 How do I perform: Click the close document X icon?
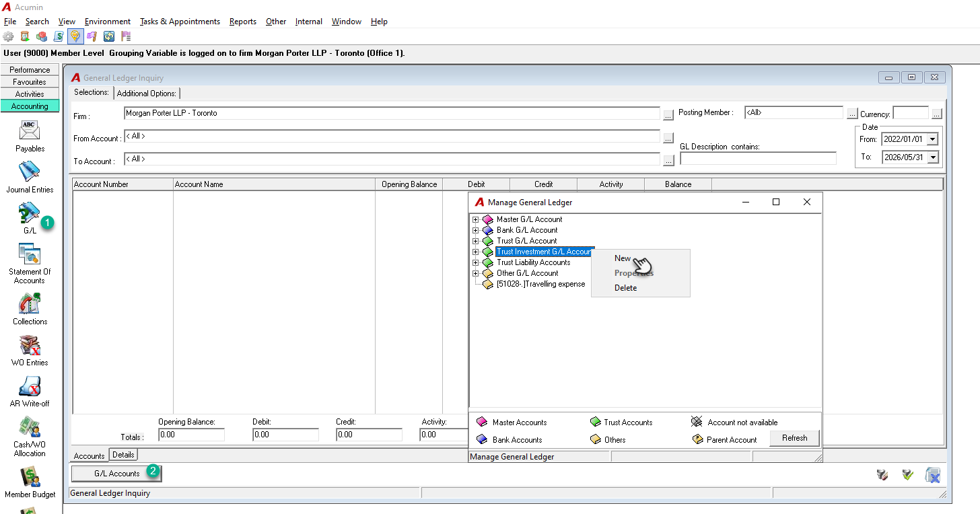point(932,475)
